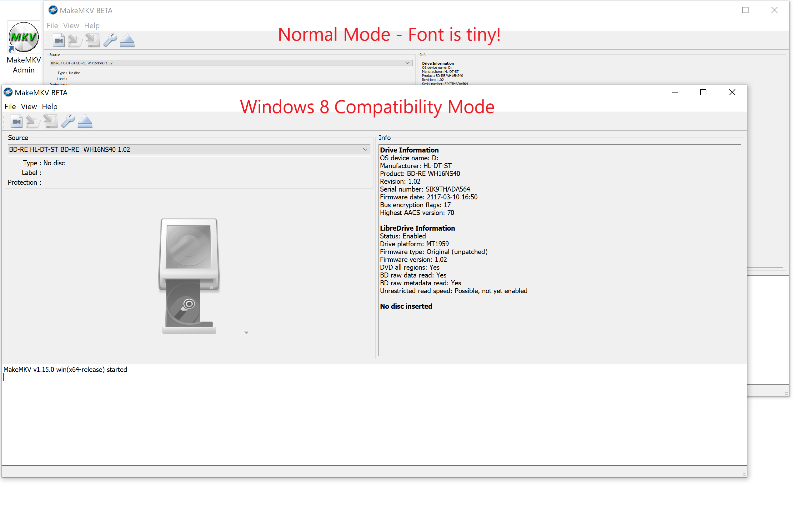Click MakeMKV logo in background window title bar
Screen dimensions: 812x515
pyautogui.click(x=53, y=10)
